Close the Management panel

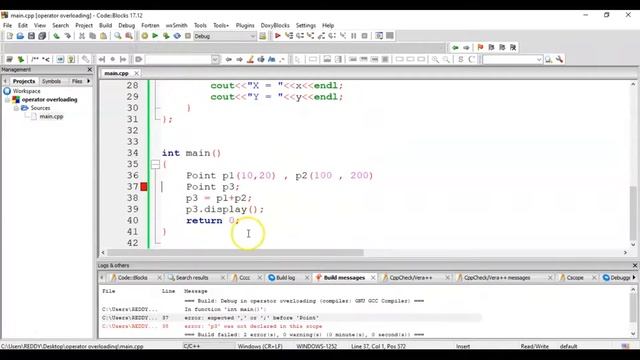(90, 70)
